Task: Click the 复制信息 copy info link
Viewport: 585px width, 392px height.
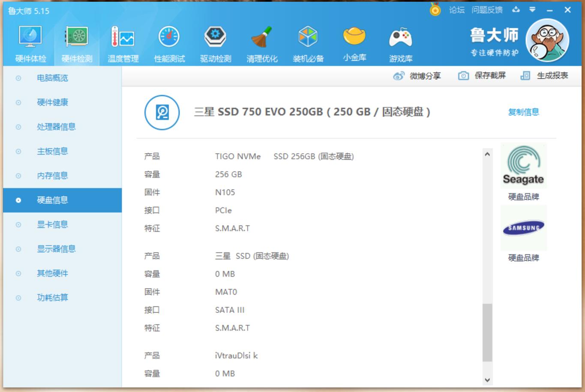Action: click(x=523, y=112)
